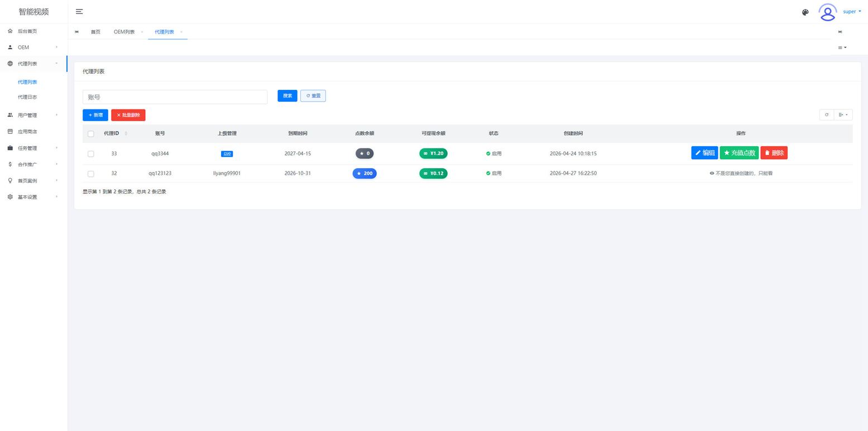Viewport: 868px width, 431px height.
Task: Click the home icon beside 后台首页
Action: tap(10, 31)
